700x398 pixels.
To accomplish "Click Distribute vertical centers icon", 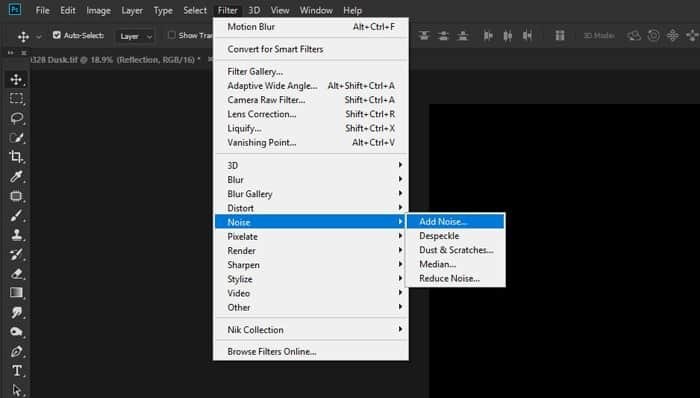I will (x=443, y=36).
